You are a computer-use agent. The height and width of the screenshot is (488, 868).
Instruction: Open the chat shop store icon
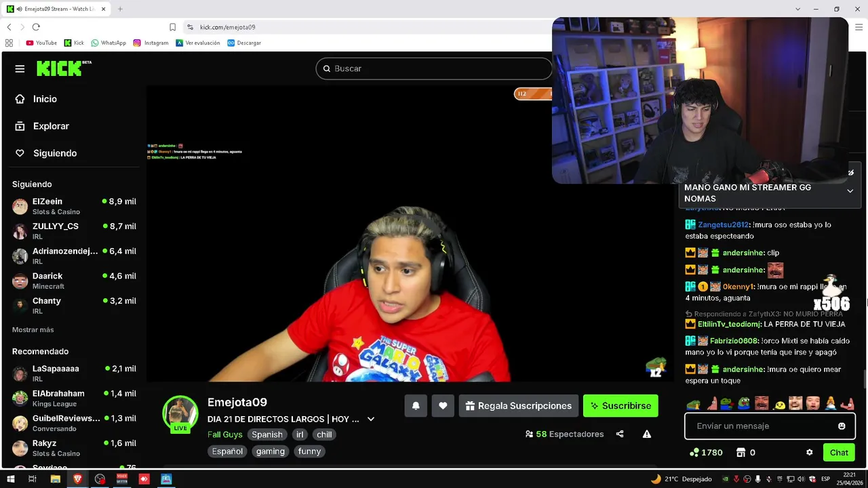741,452
